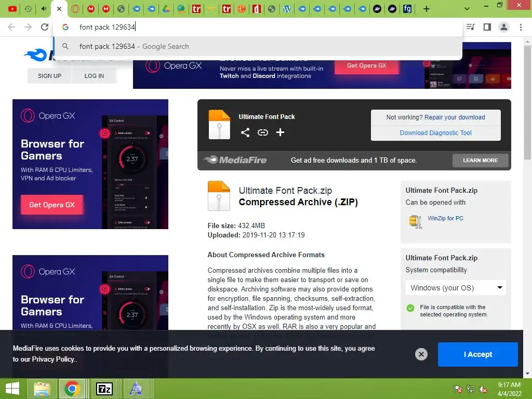Switch to the fg tab
The image size is (532, 399).
[x=407, y=9]
